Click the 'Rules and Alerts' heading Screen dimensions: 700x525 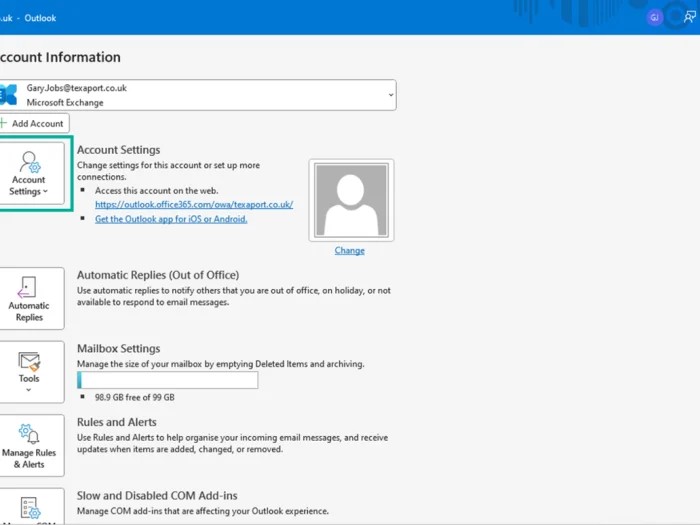coord(117,422)
